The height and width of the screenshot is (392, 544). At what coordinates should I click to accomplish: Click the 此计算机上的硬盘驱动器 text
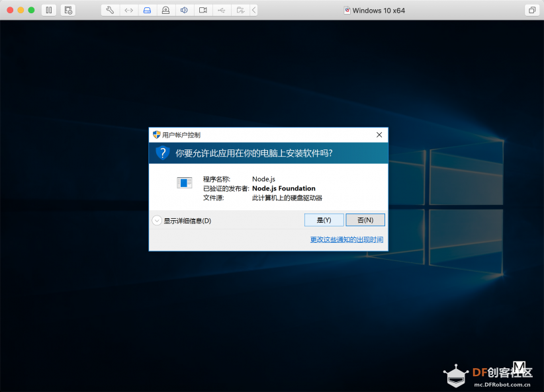click(x=287, y=198)
